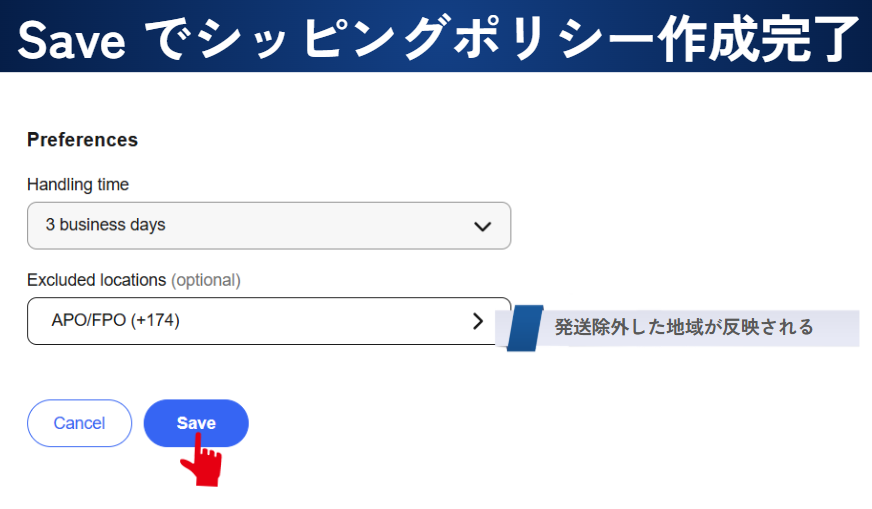This screenshot has height=509, width=872.
Task: Click the "APO/FPO" text in Excluded locations
Action: [x=88, y=321]
